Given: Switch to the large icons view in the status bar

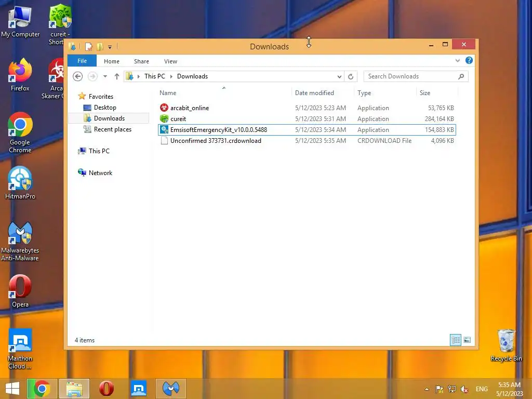Looking at the screenshot, I should [467, 340].
